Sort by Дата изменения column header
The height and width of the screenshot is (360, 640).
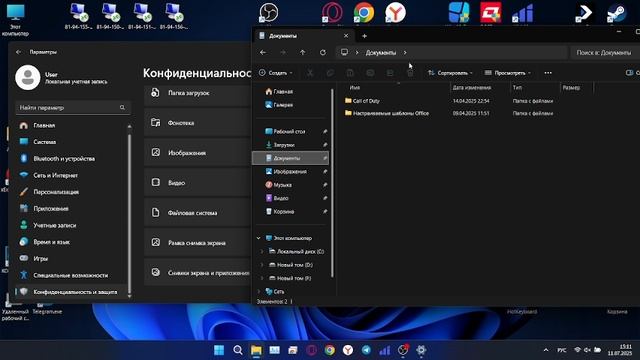click(x=472, y=88)
